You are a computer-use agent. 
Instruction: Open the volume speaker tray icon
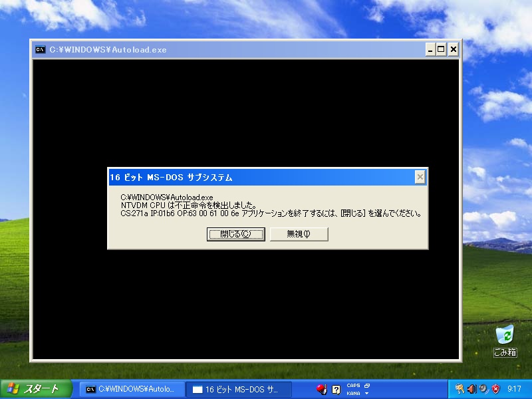pos(471,389)
